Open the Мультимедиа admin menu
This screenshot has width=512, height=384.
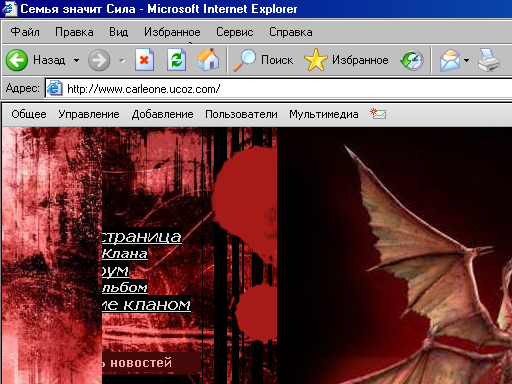[324, 114]
